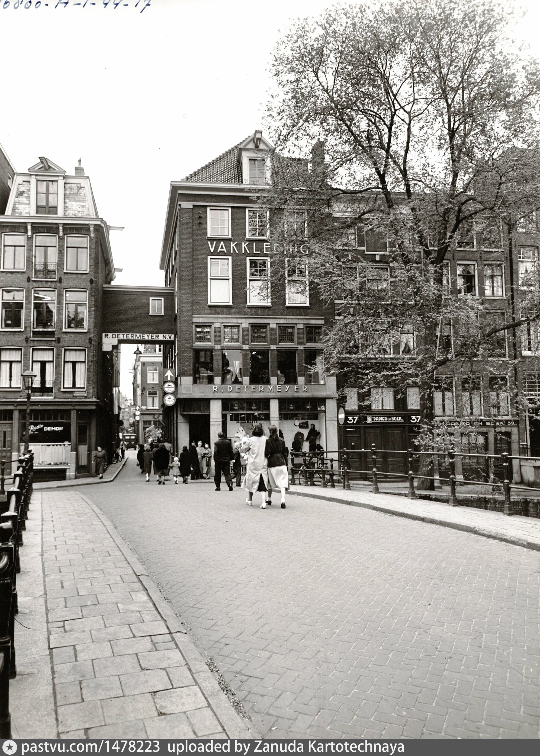Click the small window in the overhead walkway

tap(156, 306)
